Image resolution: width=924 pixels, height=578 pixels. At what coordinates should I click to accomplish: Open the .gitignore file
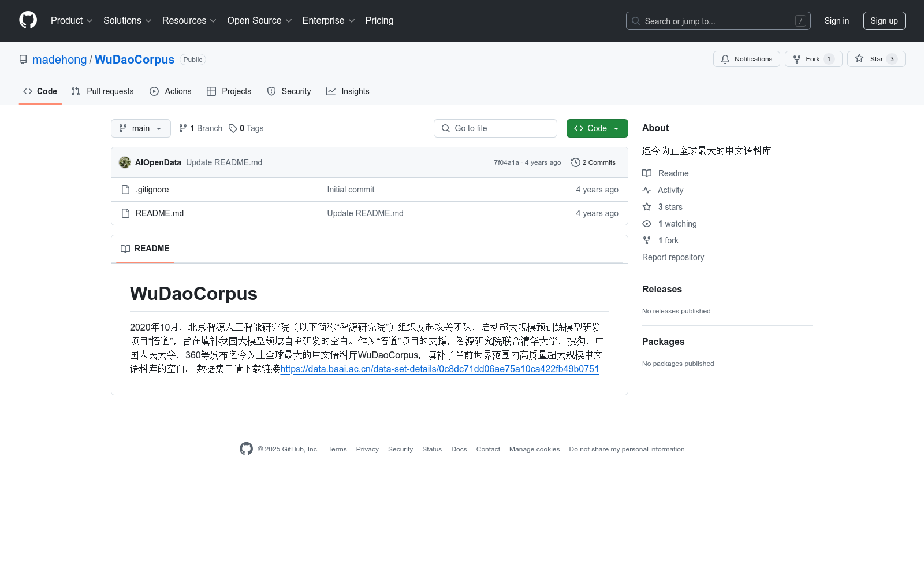click(152, 190)
